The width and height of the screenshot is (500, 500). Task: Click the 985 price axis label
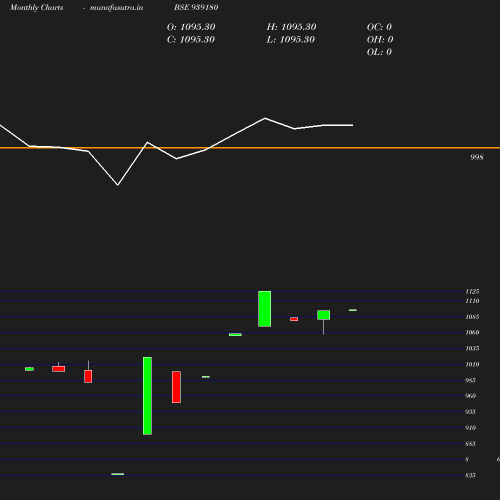click(470, 380)
